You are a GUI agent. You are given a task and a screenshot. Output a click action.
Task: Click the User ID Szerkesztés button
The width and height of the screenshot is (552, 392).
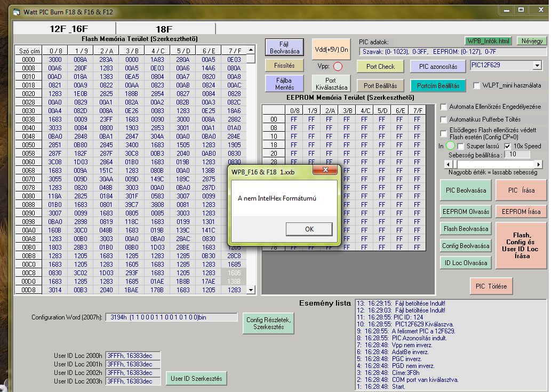[x=196, y=379]
